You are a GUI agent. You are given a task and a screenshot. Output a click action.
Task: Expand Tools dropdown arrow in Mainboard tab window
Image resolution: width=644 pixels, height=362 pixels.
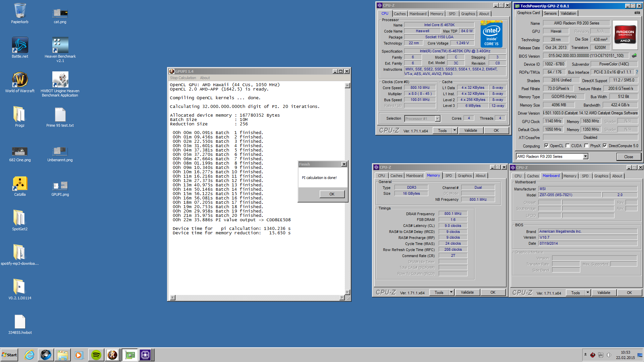tap(588, 293)
